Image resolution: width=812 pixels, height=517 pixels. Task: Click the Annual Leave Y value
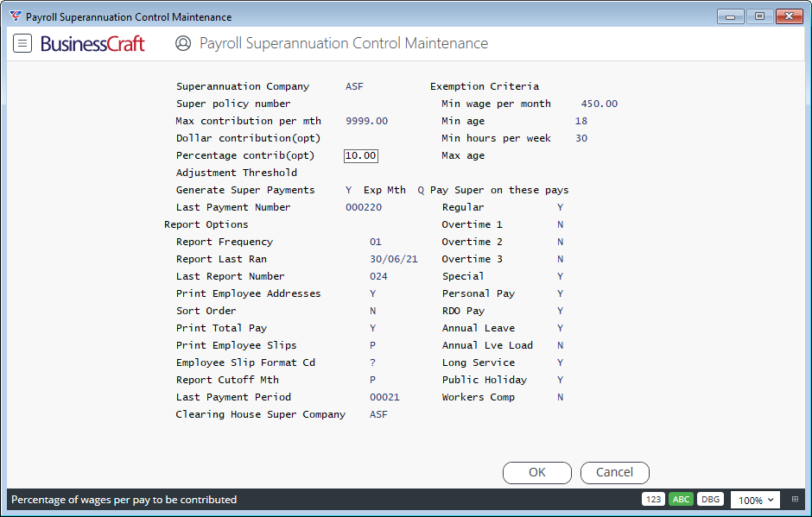pyautogui.click(x=561, y=328)
